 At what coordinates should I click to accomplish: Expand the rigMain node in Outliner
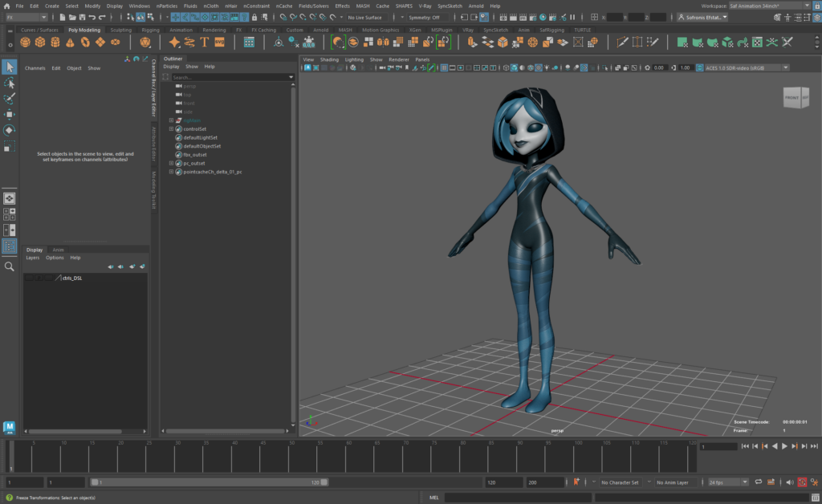[171, 120]
